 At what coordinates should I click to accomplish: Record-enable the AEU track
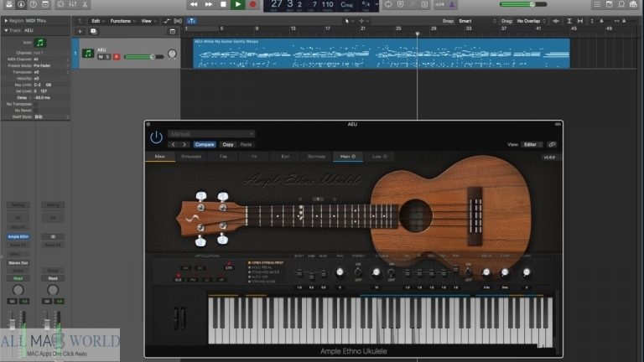(x=117, y=57)
